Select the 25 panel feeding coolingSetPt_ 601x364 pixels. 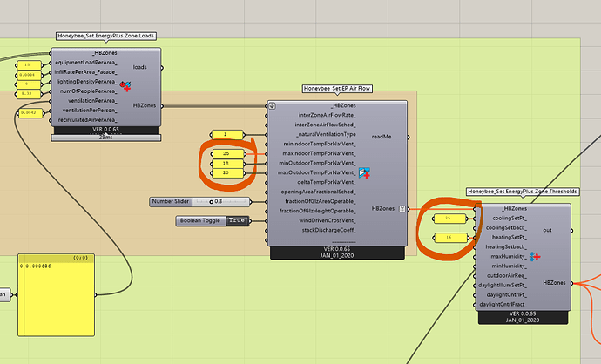pyautogui.click(x=449, y=219)
